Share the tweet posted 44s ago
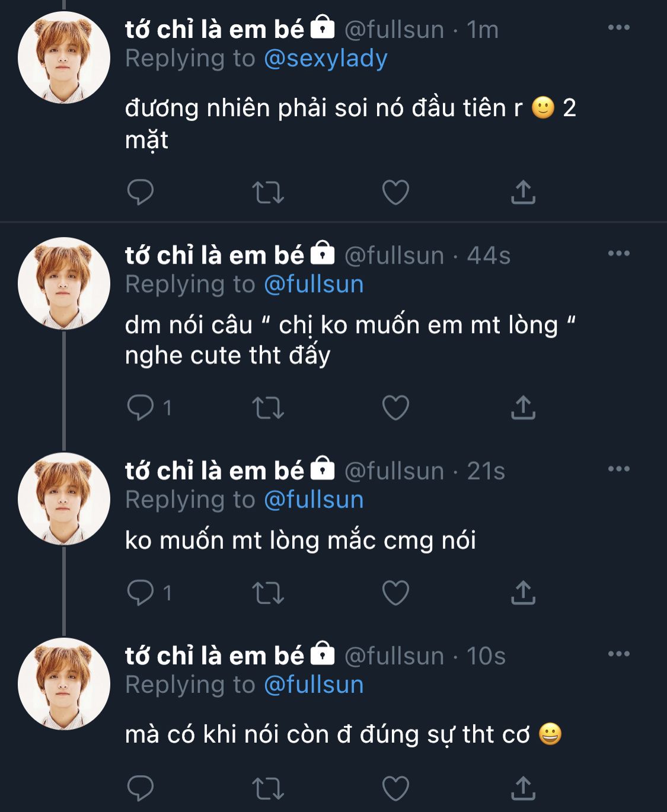The image size is (667, 812). coord(523,407)
